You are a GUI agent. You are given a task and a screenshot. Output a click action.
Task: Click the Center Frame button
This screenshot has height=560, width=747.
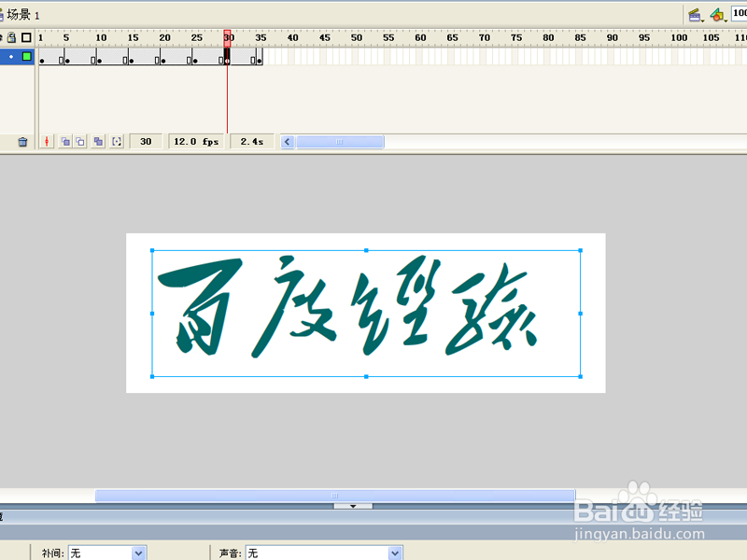pos(47,142)
